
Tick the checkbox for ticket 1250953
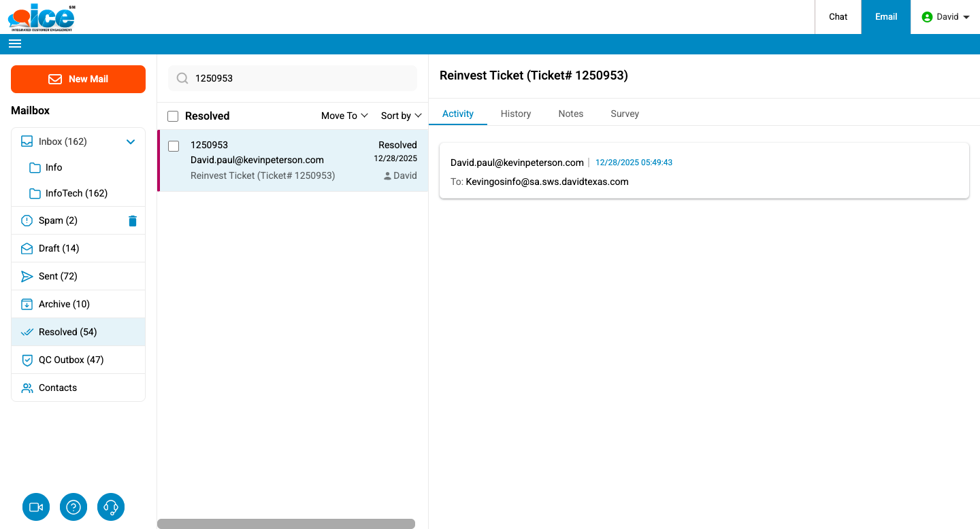tap(174, 146)
